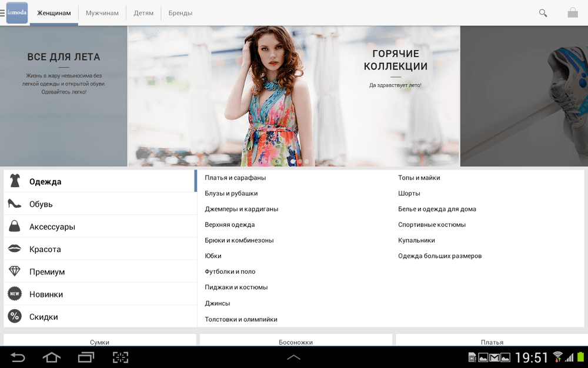588x368 pixels.
Task: Switch to the Мужчинам tab
Action: [x=102, y=13]
